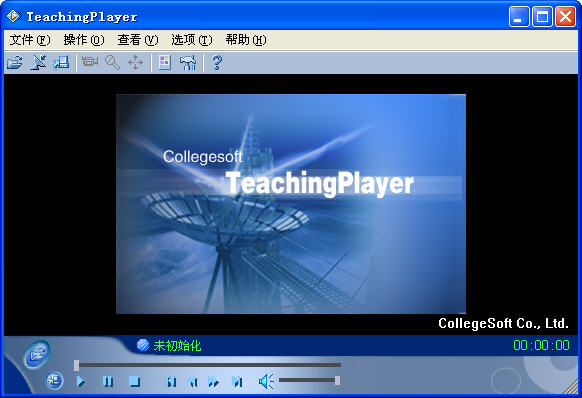Pause playback with the pause button
The image size is (582, 398).
(x=108, y=381)
